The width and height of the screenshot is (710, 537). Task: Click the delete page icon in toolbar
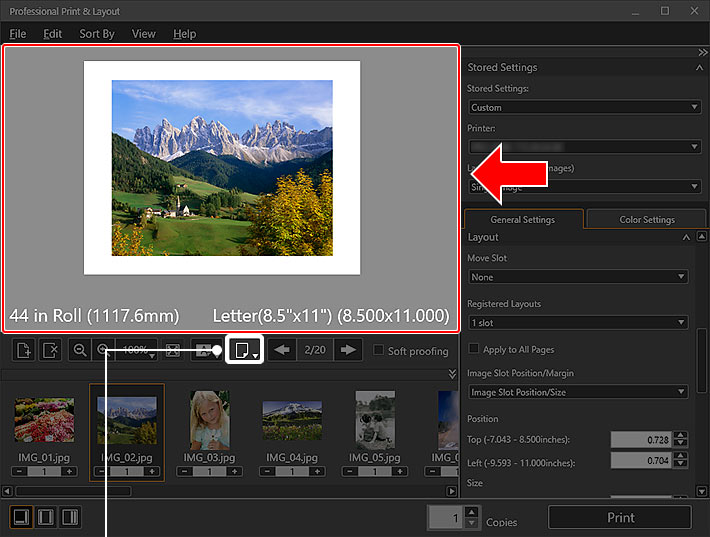(x=52, y=351)
